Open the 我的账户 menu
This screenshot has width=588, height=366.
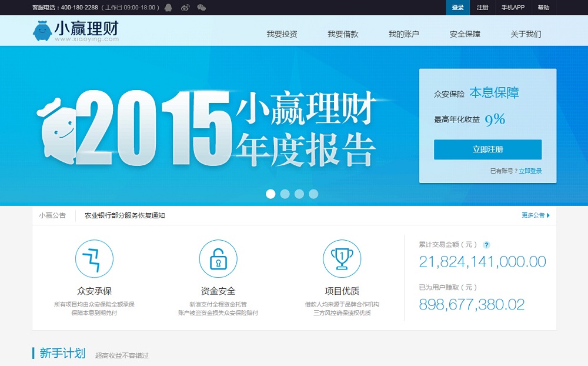click(404, 34)
